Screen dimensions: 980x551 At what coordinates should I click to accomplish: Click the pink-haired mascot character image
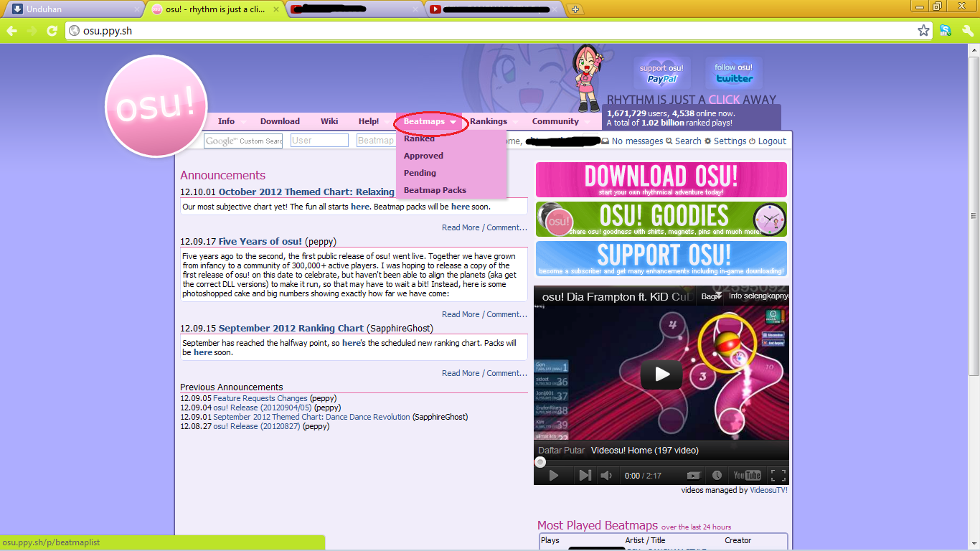(588, 77)
